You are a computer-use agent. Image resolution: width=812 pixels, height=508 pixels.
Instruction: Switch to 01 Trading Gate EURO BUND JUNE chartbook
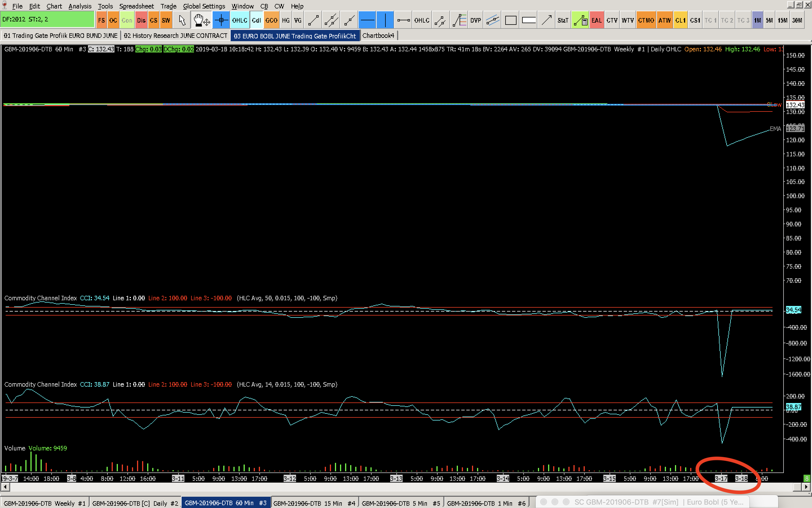coord(61,35)
